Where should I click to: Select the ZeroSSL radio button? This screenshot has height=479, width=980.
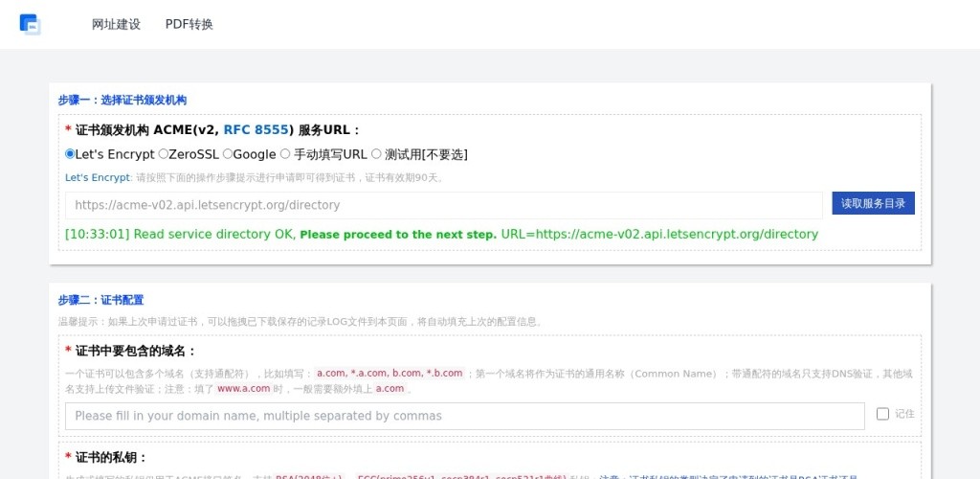(164, 154)
